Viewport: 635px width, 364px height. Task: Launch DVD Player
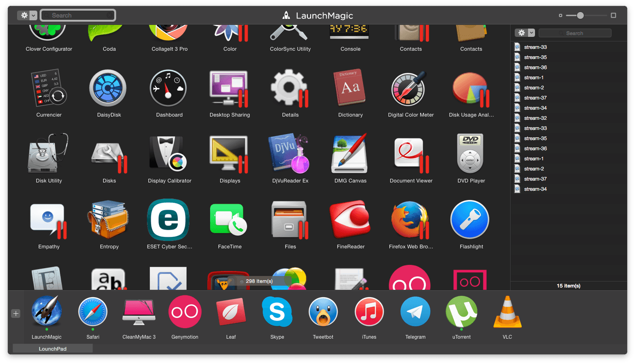click(x=471, y=154)
